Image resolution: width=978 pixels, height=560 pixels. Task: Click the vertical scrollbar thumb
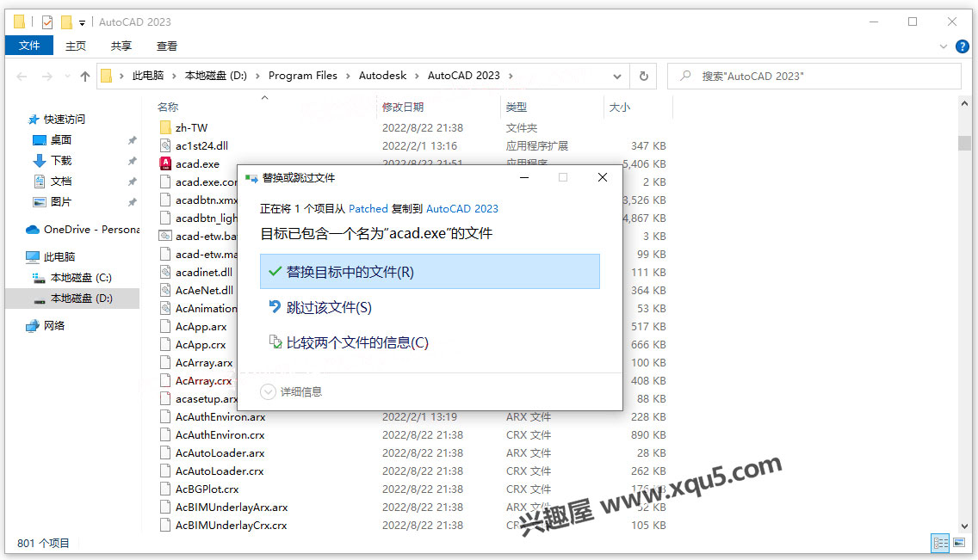click(x=965, y=143)
